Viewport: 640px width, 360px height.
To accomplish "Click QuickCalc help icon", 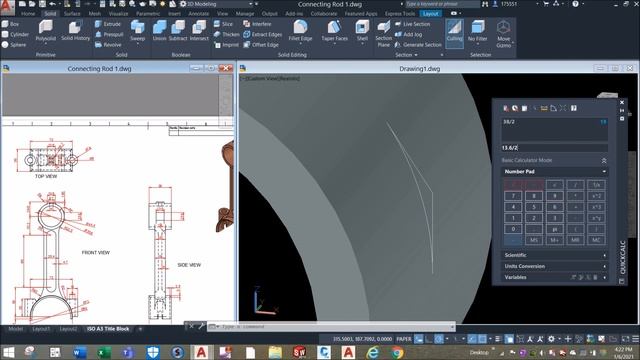I will [x=573, y=108].
